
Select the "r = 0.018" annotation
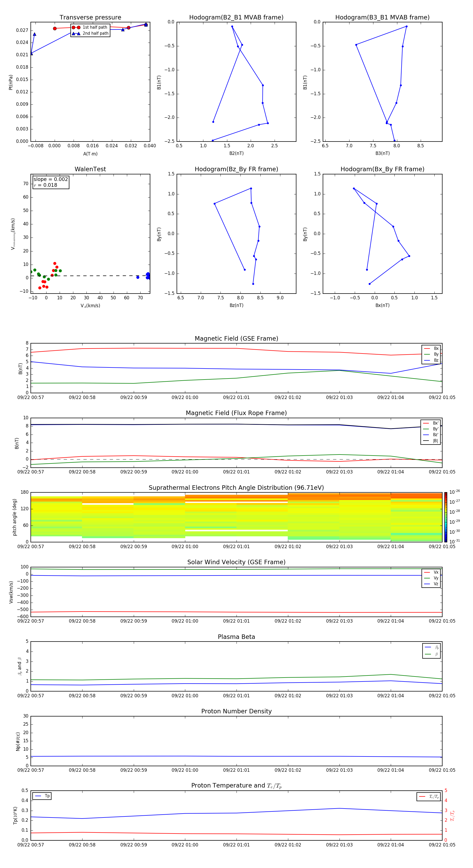45,185
